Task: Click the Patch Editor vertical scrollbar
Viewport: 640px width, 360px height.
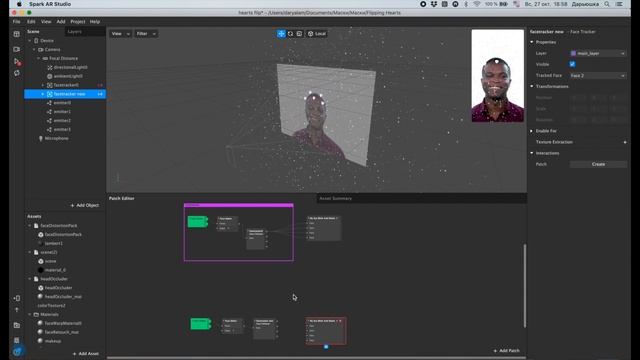Action: point(524,285)
